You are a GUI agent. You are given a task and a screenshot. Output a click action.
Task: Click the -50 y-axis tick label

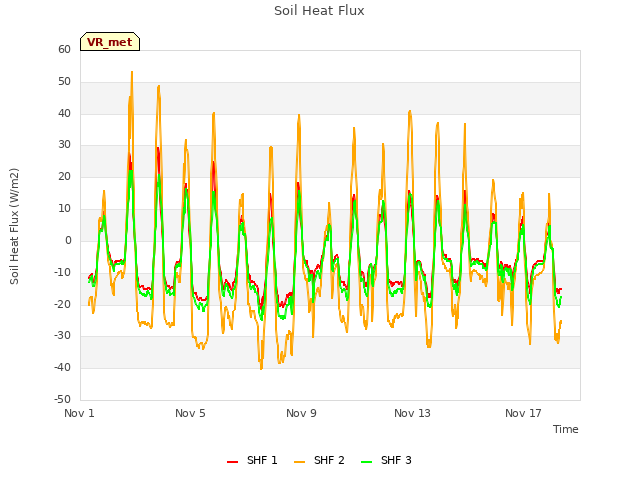click(x=62, y=399)
